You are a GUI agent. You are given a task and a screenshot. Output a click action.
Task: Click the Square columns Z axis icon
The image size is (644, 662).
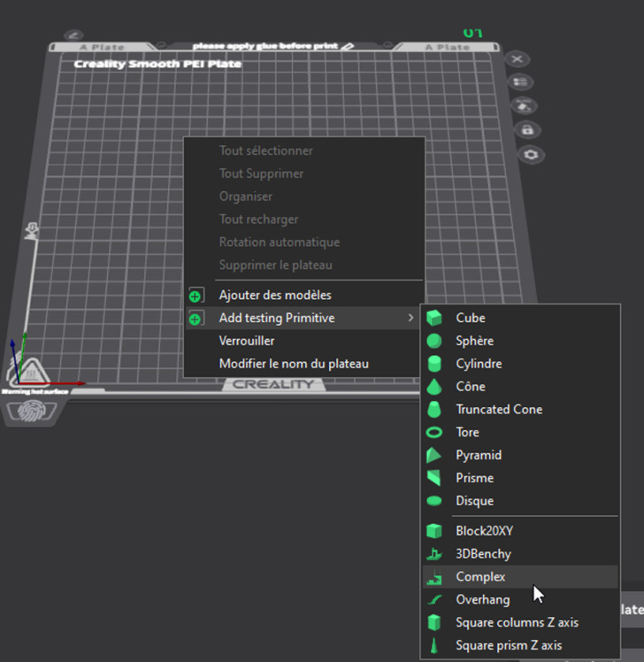click(x=433, y=622)
